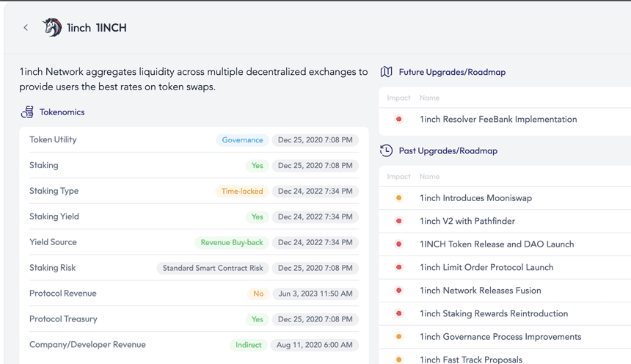Click orange impact dot for Introduces Mooniswap
This screenshot has height=364, width=631.
point(399,197)
